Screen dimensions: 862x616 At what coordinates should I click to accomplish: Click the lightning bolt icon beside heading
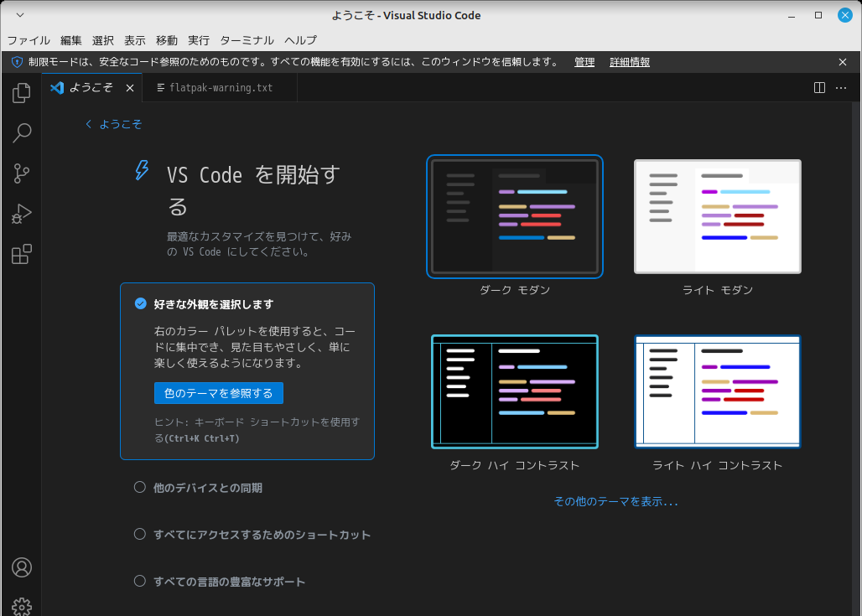tap(142, 170)
